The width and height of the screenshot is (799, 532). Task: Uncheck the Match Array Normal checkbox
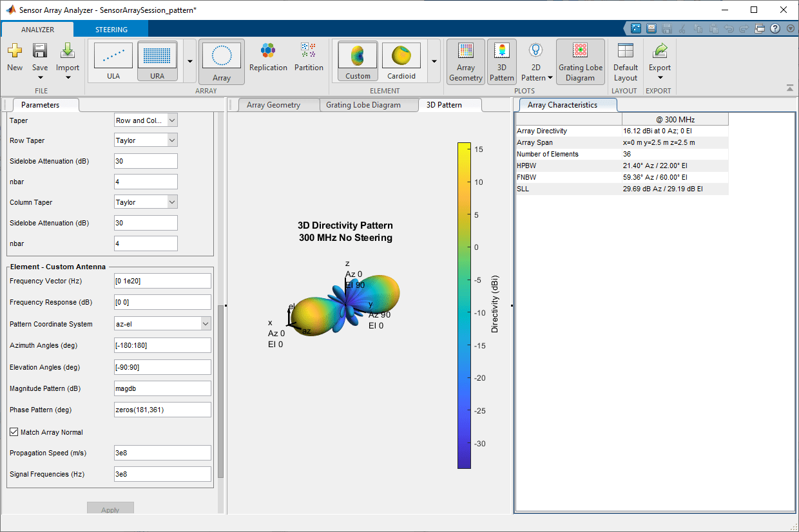click(x=14, y=432)
